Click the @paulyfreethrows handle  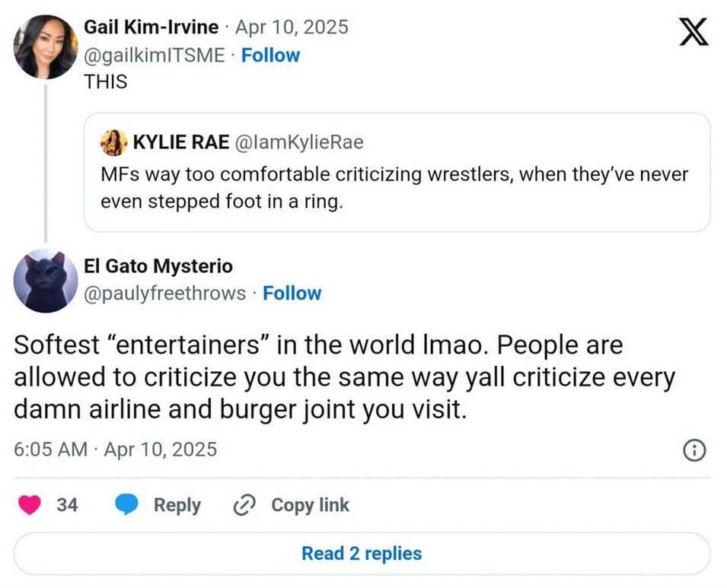tap(164, 293)
